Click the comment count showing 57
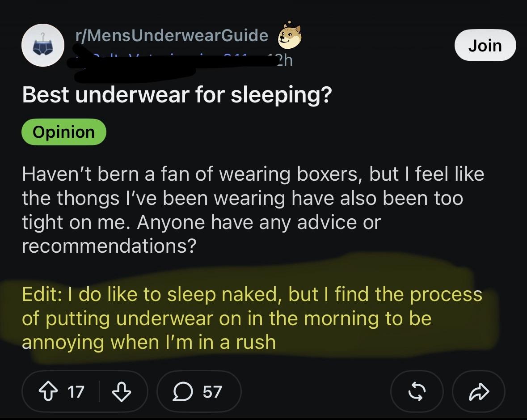The image size is (527, 420). 212,392
